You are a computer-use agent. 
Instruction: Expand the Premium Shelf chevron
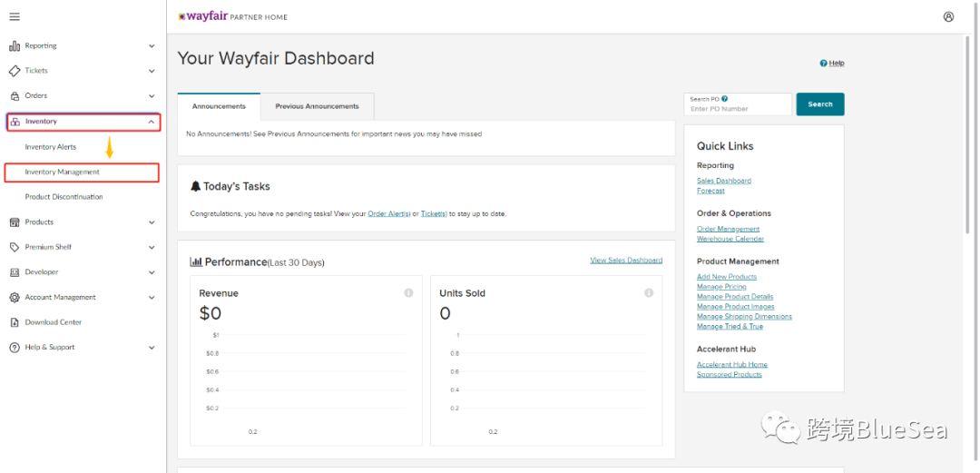(152, 247)
